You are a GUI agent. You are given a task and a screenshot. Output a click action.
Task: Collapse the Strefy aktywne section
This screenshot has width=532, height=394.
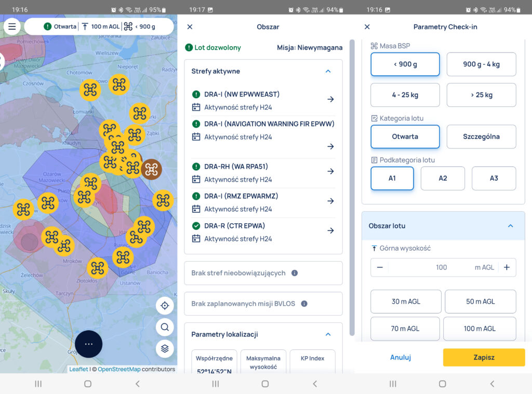(x=328, y=71)
